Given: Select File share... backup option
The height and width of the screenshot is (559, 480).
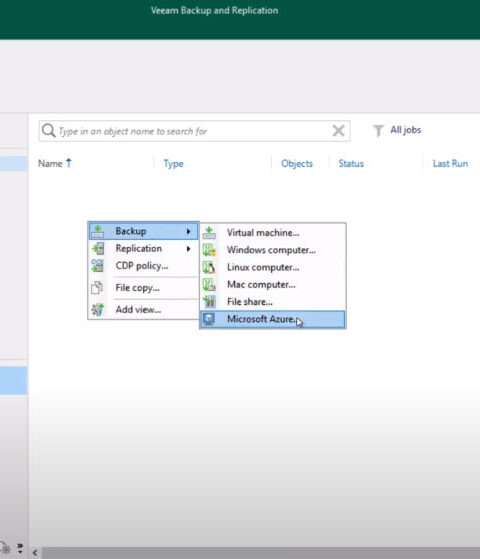Looking at the screenshot, I should point(273,302).
